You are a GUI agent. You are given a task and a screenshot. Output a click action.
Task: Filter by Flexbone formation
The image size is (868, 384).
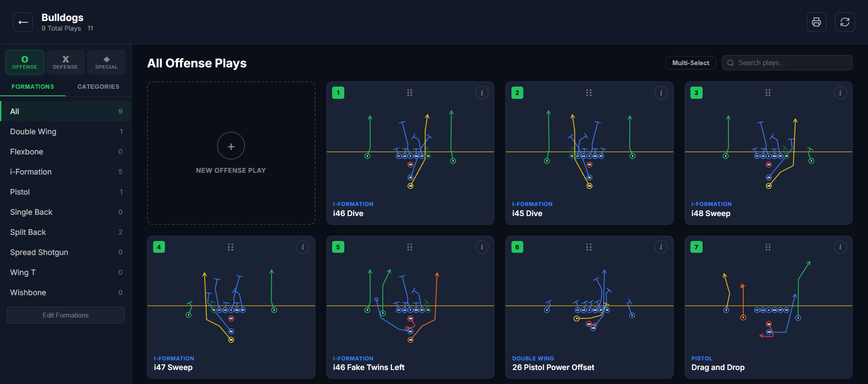pos(66,152)
